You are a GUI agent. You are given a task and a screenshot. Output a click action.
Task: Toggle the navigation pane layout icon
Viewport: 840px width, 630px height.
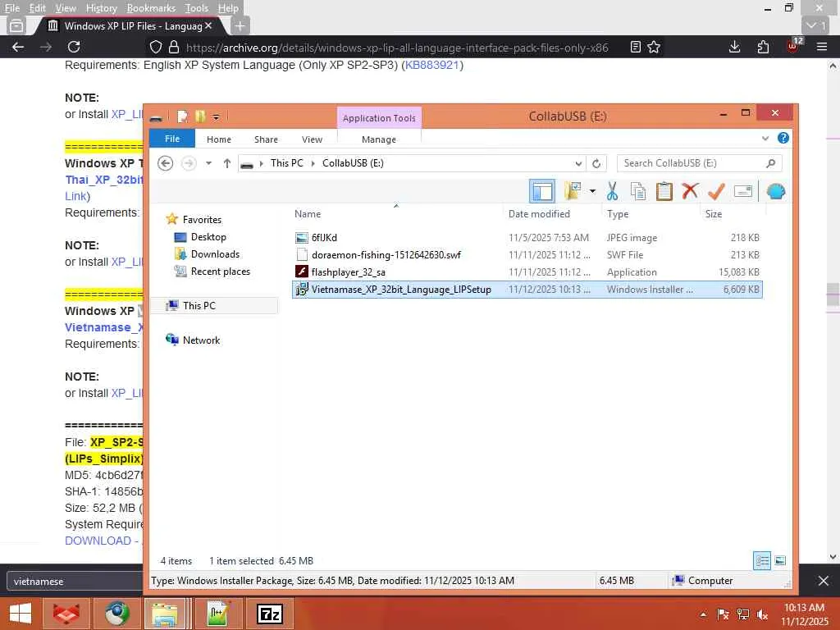coord(542,191)
